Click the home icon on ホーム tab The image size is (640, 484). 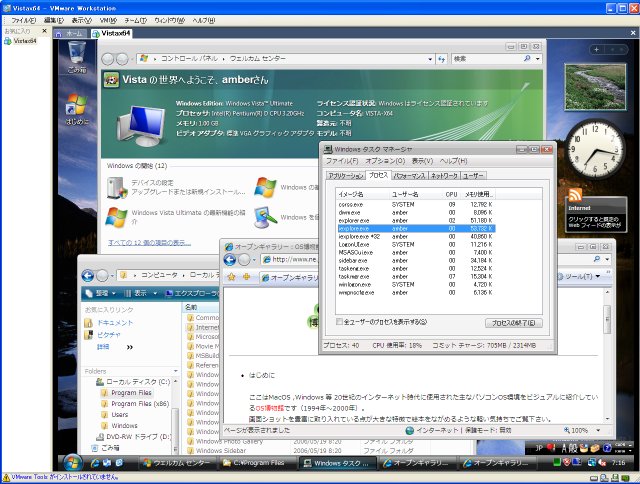point(59,33)
